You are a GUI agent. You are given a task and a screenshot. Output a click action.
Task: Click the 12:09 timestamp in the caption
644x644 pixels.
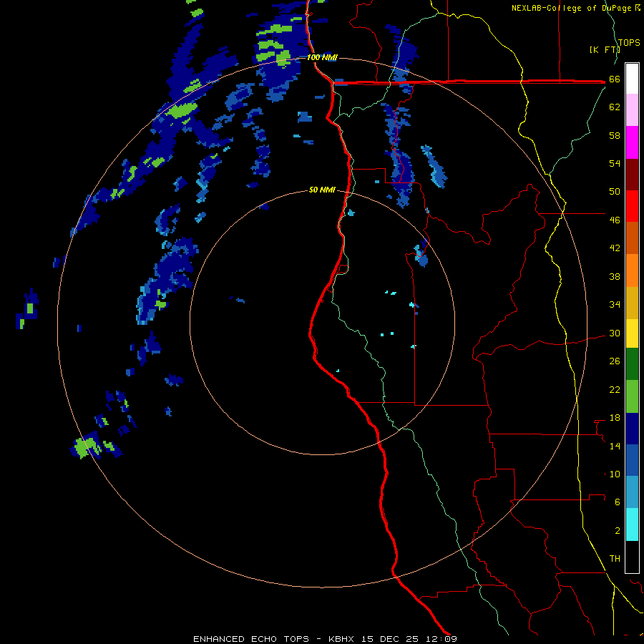[x=440, y=639]
